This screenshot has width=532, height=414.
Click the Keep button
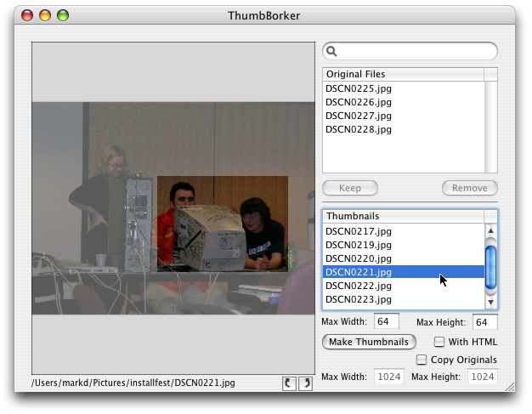[350, 188]
